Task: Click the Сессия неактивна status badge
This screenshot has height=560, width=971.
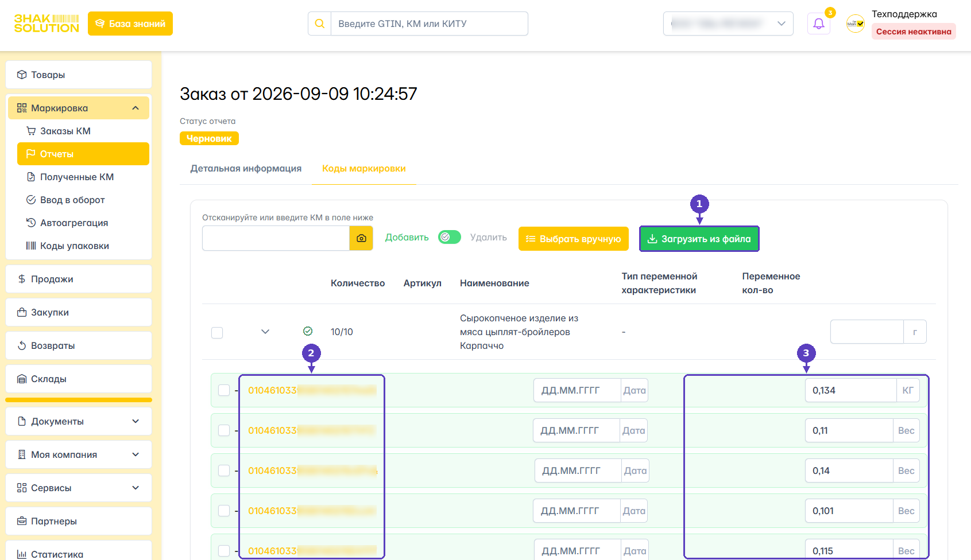Action: point(914,32)
